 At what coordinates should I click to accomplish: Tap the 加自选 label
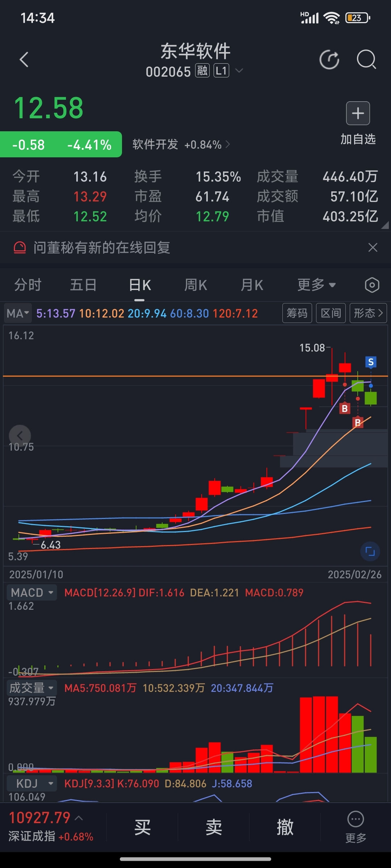(358, 139)
